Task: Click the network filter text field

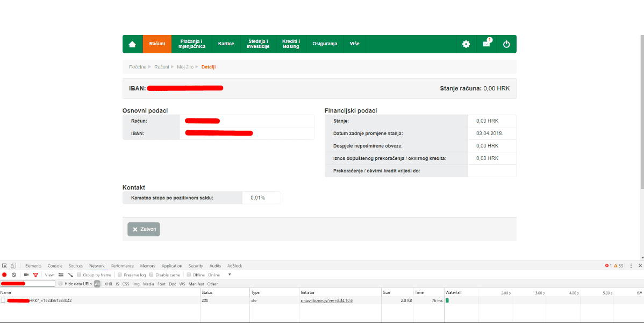Action: coord(28,284)
